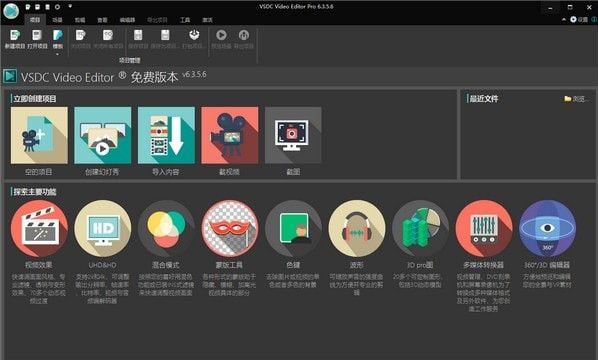Open the 色键 (Chroma key) green screen icon
The height and width of the screenshot is (360, 598).
[293, 228]
